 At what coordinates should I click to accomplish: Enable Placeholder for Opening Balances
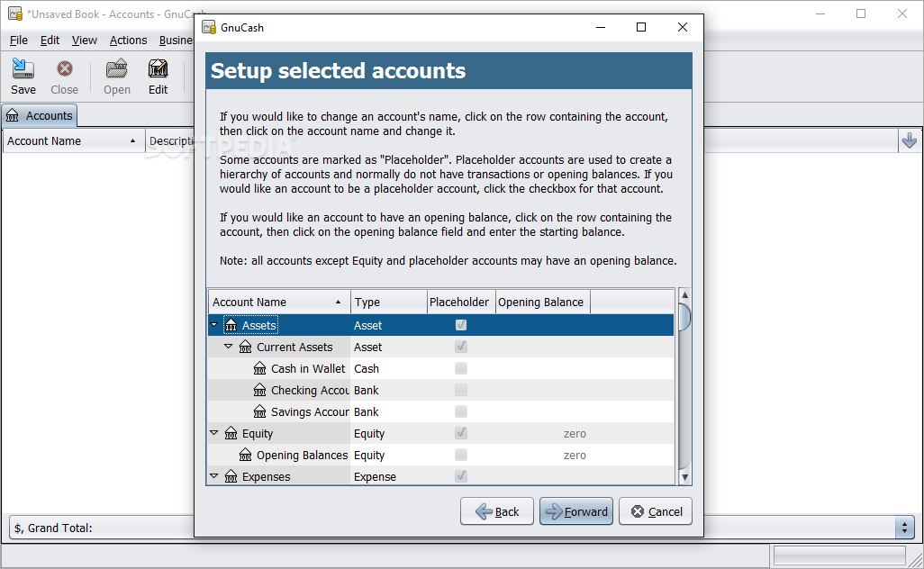(461, 455)
